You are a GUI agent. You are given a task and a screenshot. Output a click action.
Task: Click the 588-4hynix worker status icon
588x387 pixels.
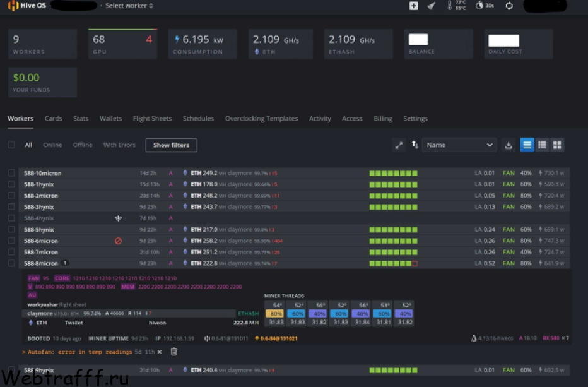pos(118,218)
